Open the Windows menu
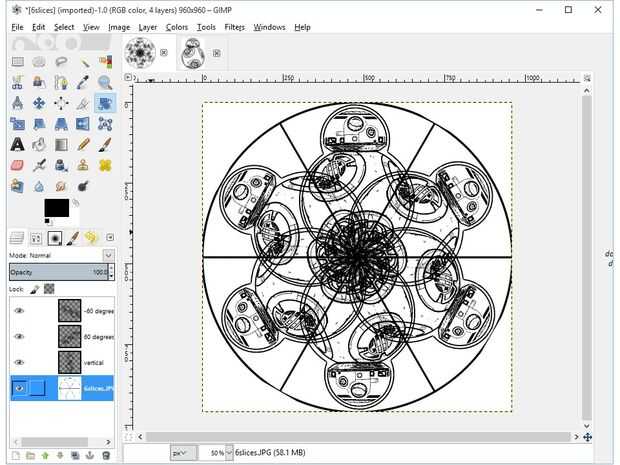This screenshot has height=465, width=620. coord(269,27)
